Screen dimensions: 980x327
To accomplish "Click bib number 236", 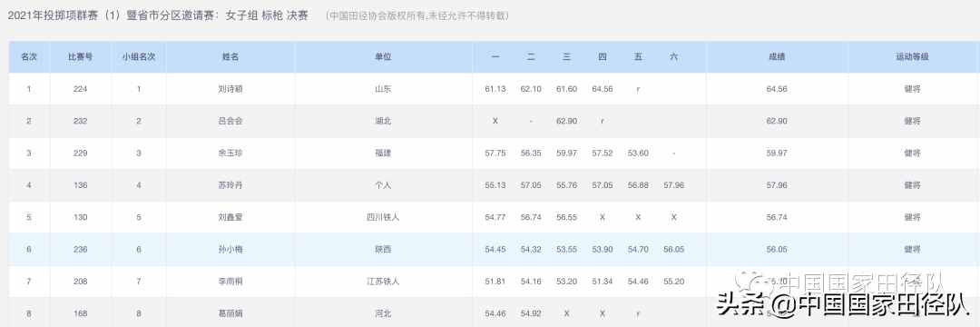I will coord(80,250).
